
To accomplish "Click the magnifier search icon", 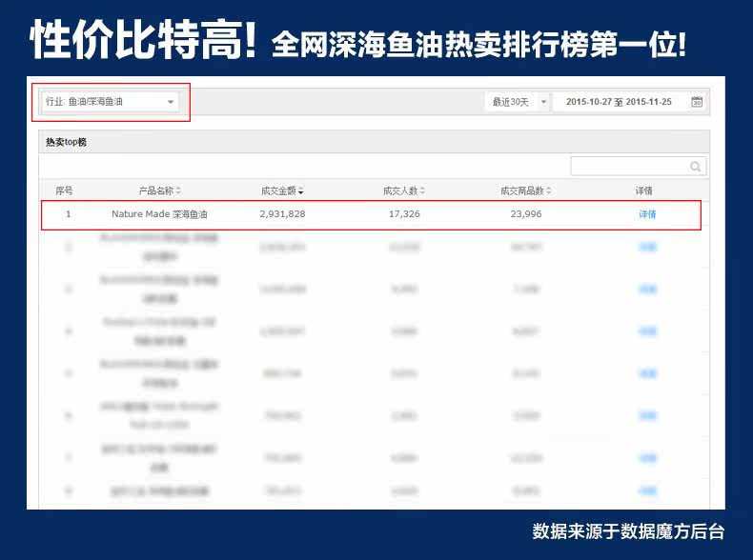I will [x=695, y=167].
